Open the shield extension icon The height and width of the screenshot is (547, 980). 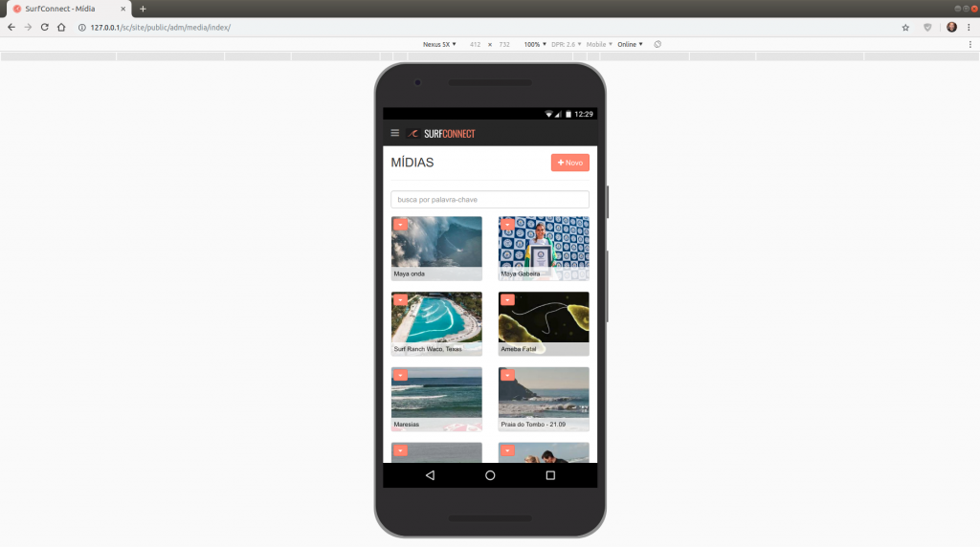927,28
